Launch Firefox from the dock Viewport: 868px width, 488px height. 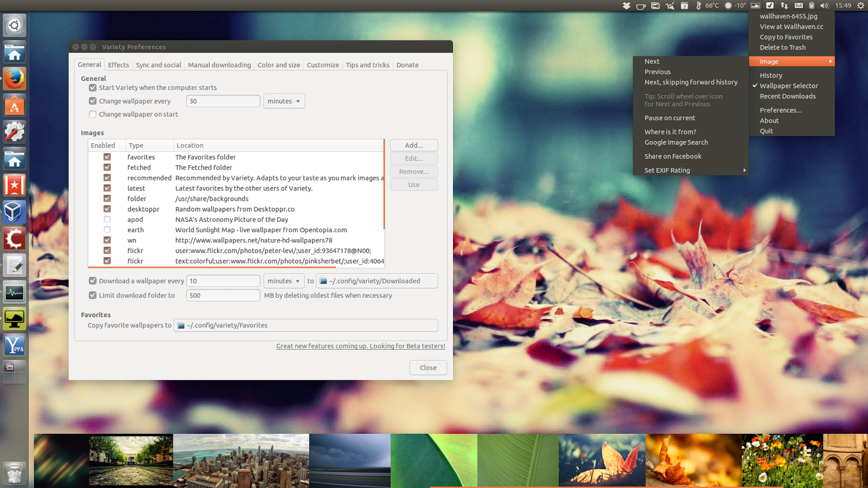coord(14,79)
